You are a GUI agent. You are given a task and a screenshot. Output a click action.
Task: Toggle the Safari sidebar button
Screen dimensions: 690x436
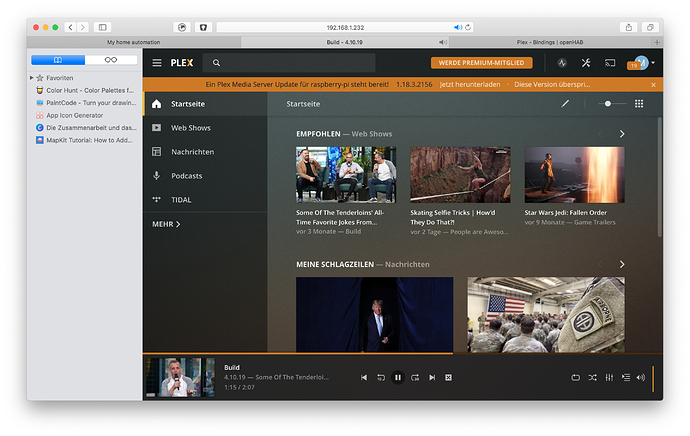(x=103, y=27)
